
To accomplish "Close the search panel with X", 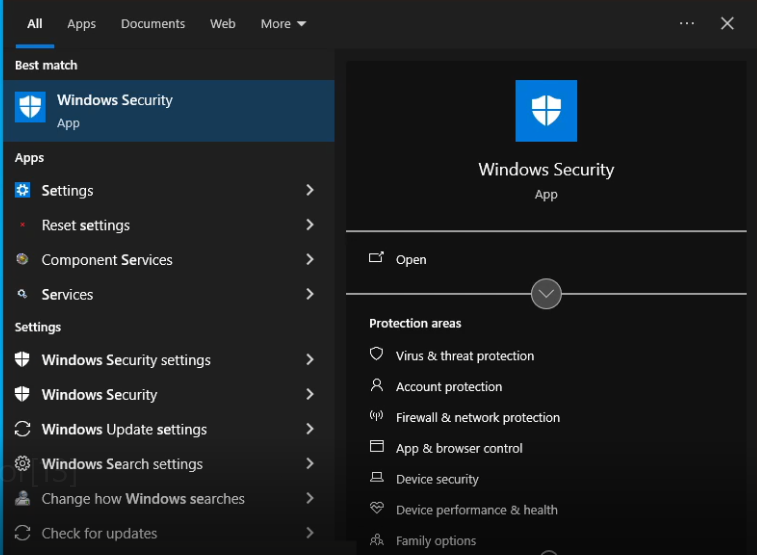I will point(727,23).
